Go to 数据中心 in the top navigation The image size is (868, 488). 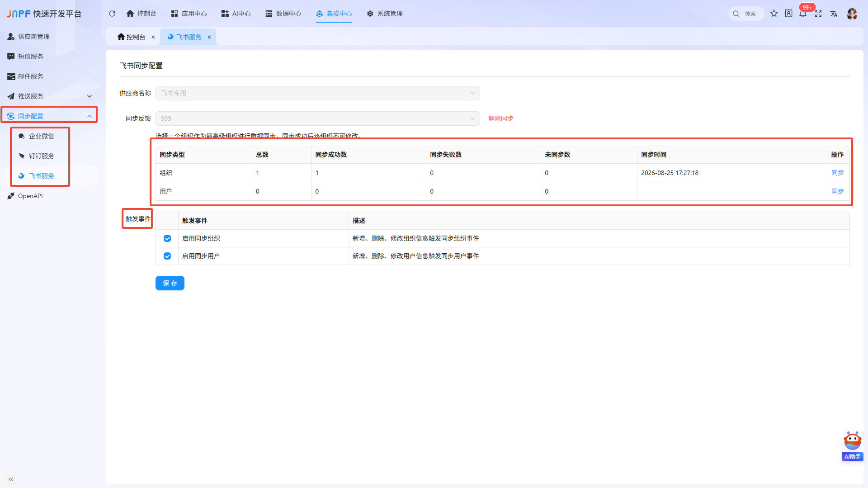[x=283, y=14]
